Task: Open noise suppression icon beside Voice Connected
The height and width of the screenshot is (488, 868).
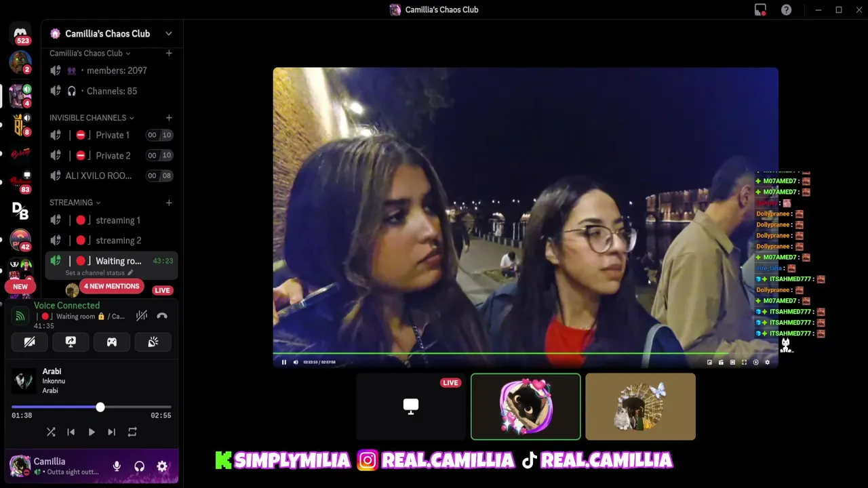Action: (x=141, y=316)
